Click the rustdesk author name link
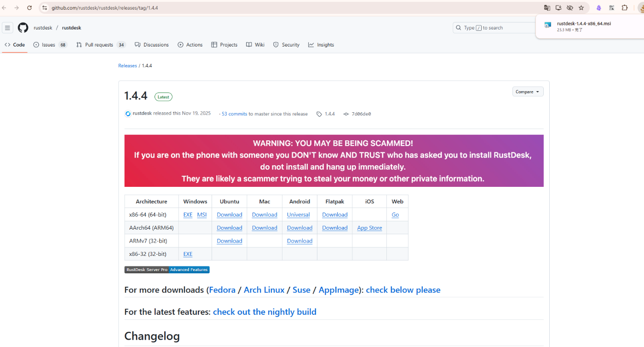 pyautogui.click(x=142, y=113)
